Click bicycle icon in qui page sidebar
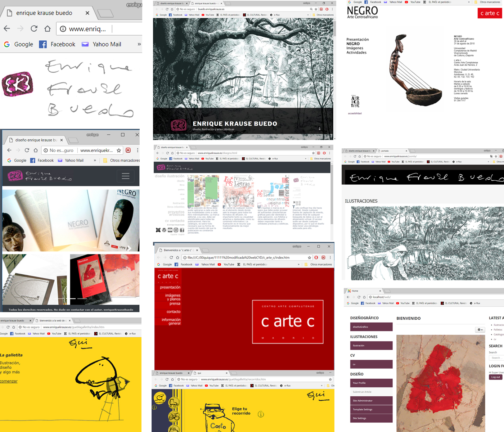The height and width of the screenshot is (432, 504). click(x=174, y=417)
